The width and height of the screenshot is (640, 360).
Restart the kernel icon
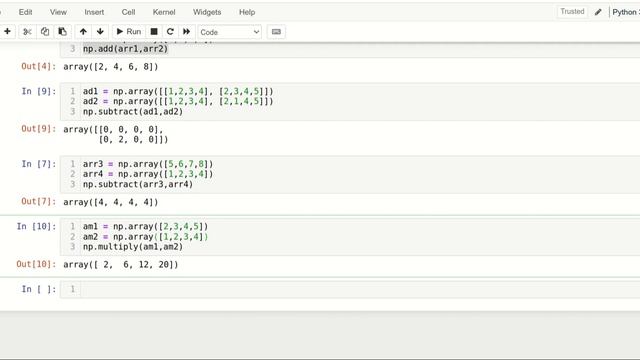pyautogui.click(x=170, y=31)
